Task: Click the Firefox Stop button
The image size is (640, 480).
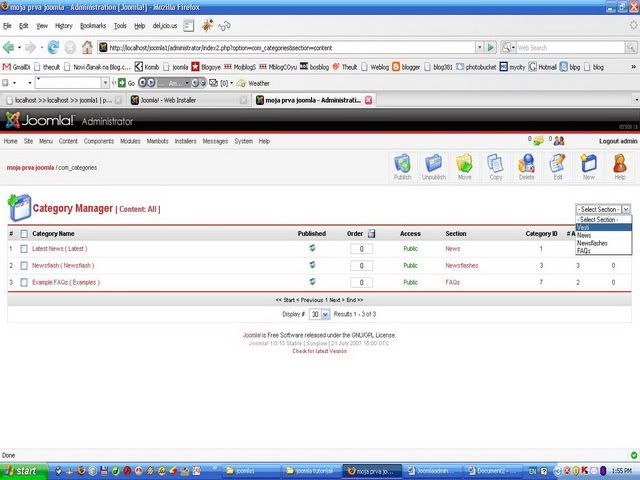Action: click(70, 48)
